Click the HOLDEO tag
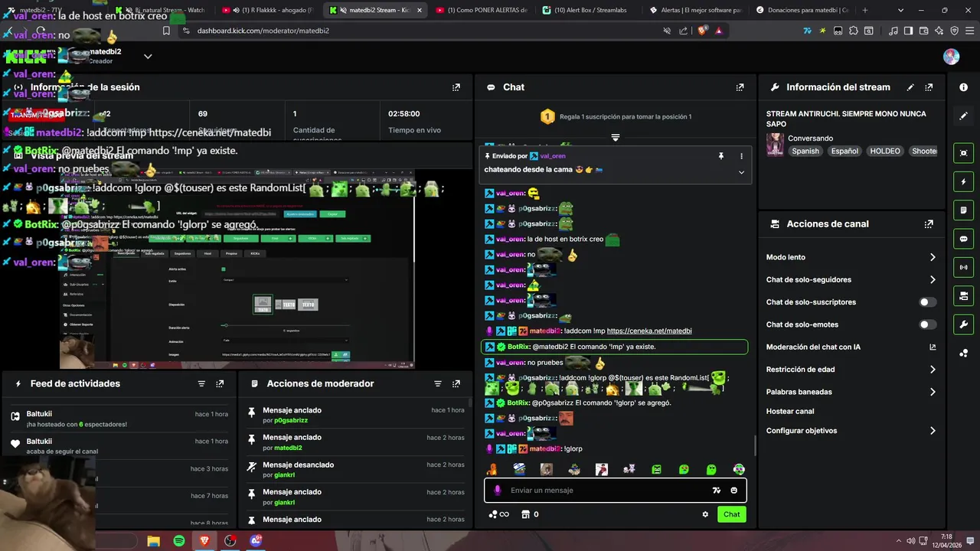The height and width of the screenshot is (551, 980). 885,152
